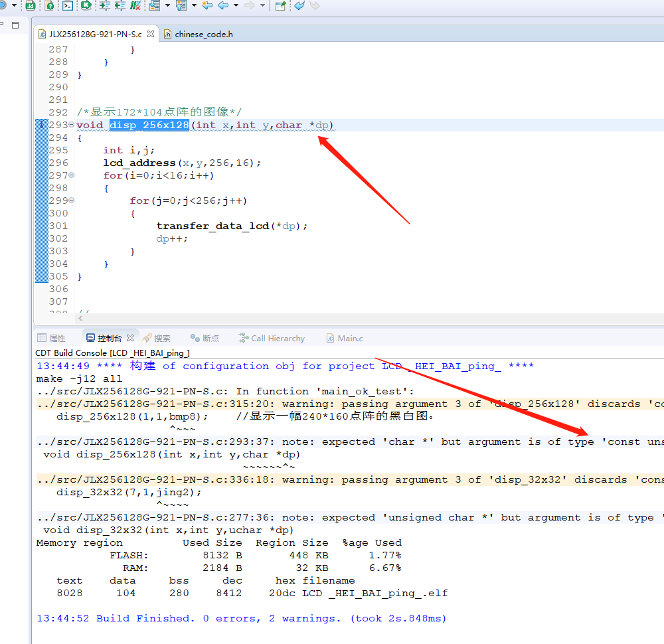This screenshot has height=644, width=664.
Task: Click the info marker at line 293
Action: click(x=41, y=125)
